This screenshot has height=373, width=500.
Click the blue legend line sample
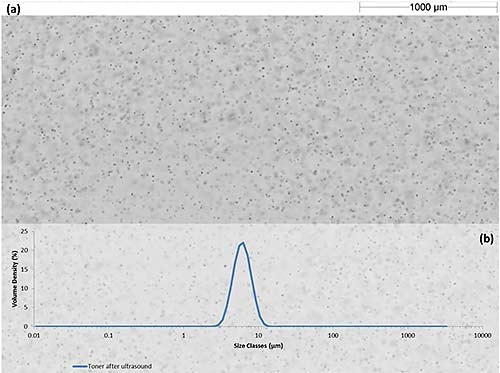coord(80,366)
